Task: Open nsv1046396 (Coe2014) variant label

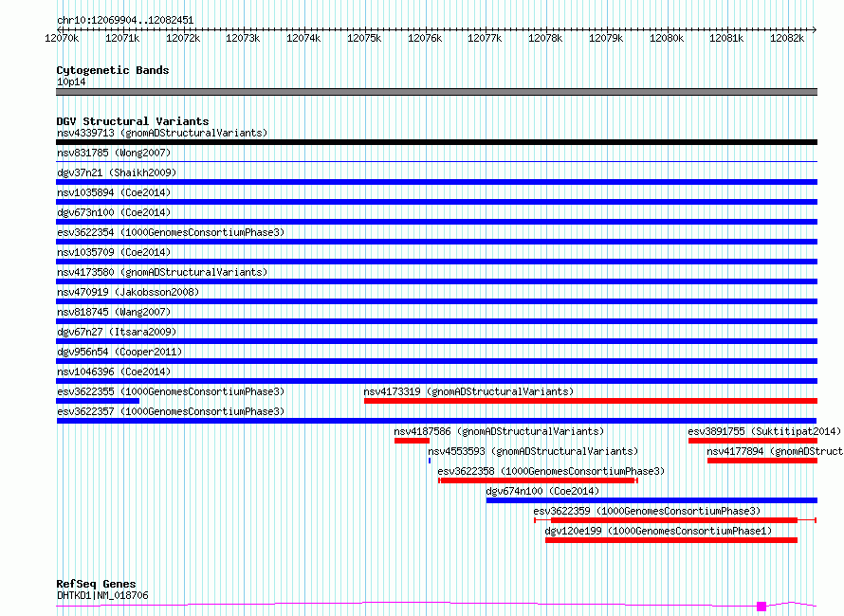Action: 114,371
